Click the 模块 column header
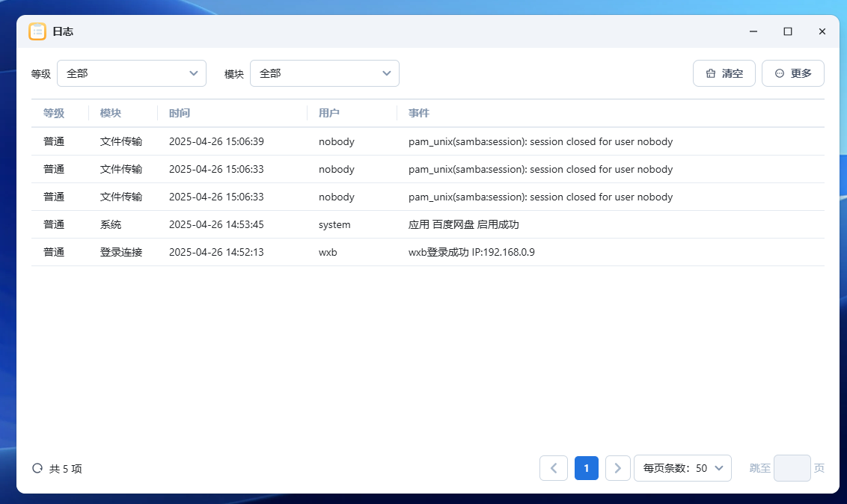 click(111, 114)
